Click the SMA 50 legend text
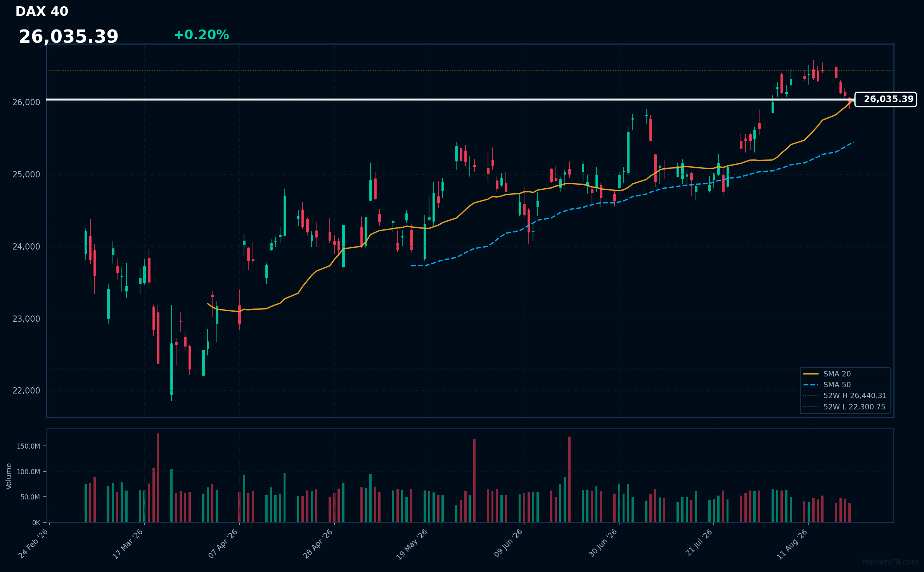 [x=837, y=385]
